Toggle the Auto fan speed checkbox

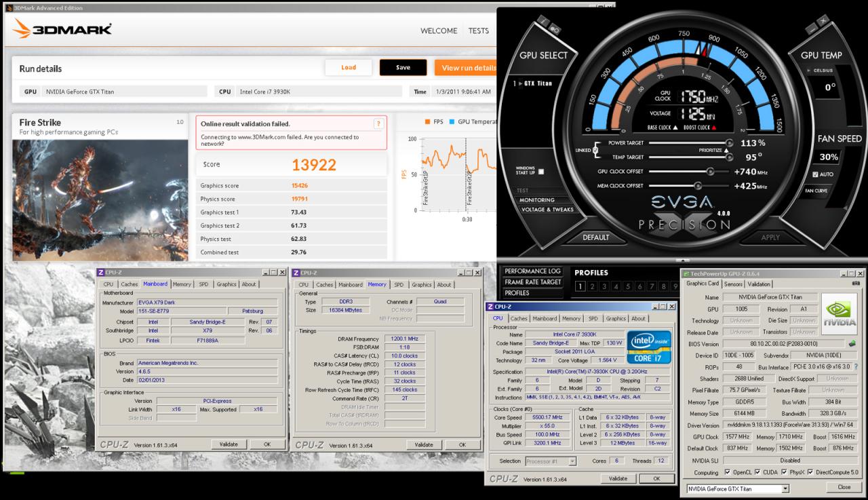(815, 174)
